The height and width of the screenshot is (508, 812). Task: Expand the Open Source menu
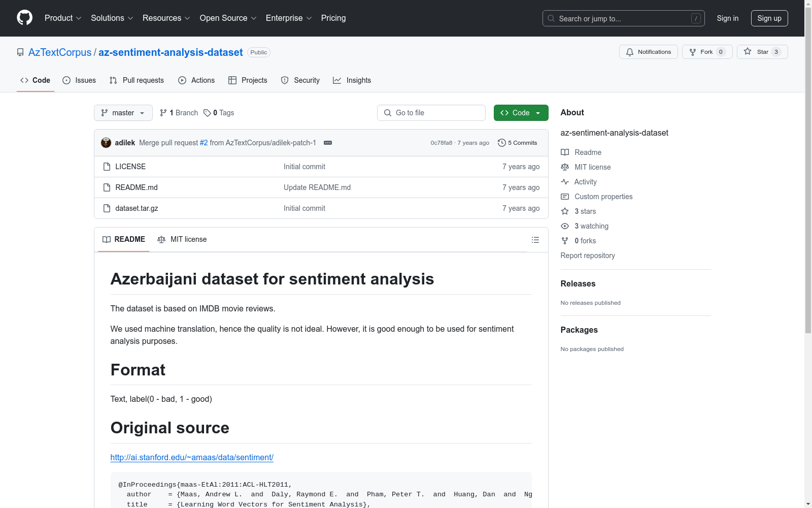pyautogui.click(x=228, y=18)
